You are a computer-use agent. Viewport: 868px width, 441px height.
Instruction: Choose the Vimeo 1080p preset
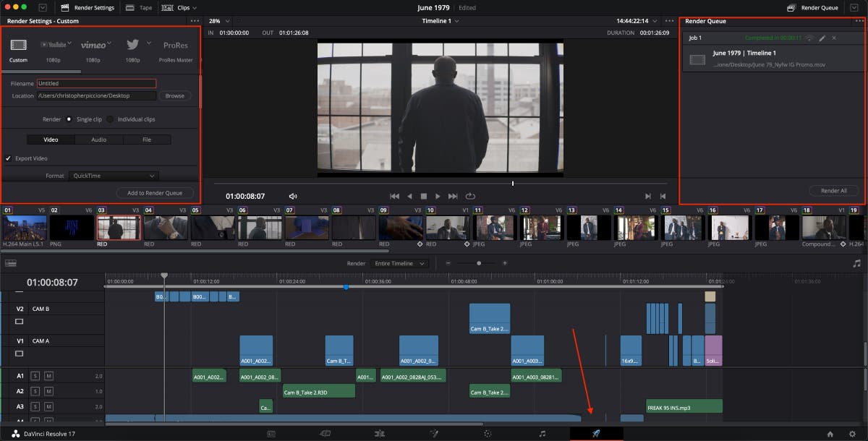[x=93, y=46]
